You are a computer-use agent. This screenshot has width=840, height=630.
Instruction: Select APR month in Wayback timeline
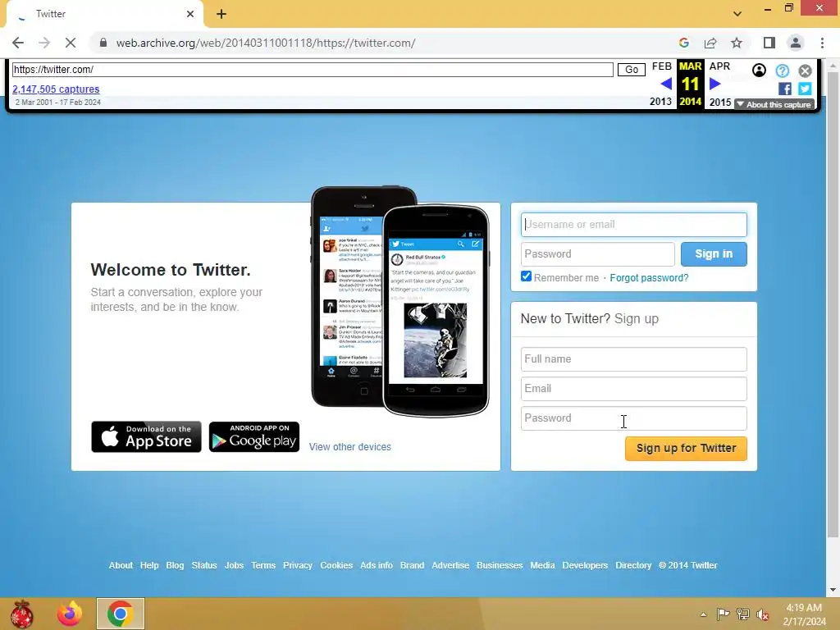719,66
